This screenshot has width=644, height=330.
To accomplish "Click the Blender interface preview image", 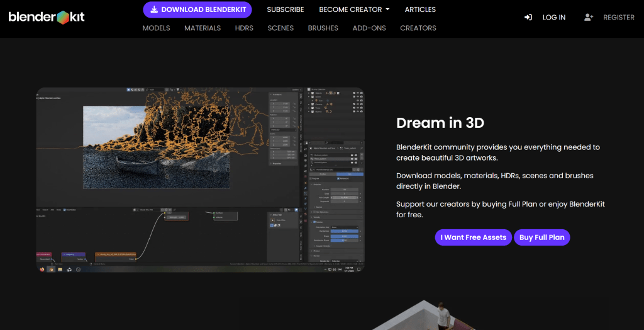I will tap(200, 180).
